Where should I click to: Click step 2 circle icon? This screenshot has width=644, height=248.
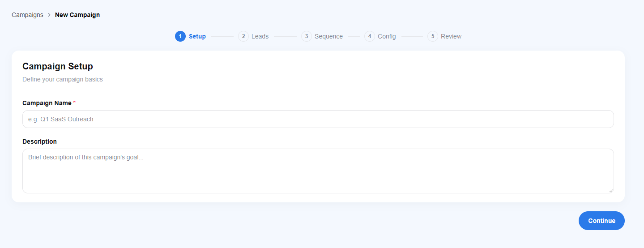(x=243, y=36)
